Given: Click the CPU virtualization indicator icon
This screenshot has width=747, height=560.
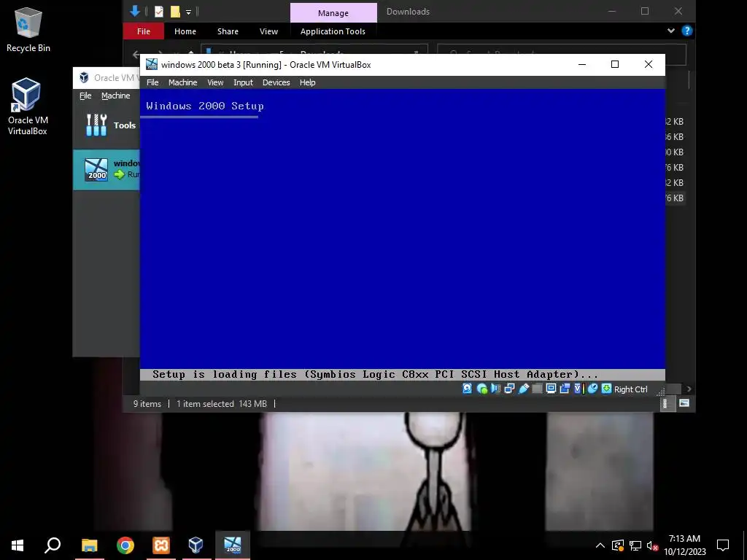Looking at the screenshot, I should [578, 389].
